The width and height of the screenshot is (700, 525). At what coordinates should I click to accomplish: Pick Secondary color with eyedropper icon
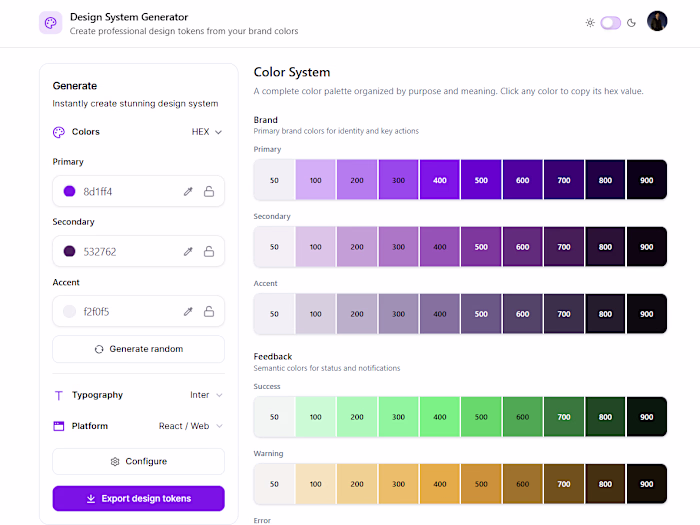pos(188,251)
